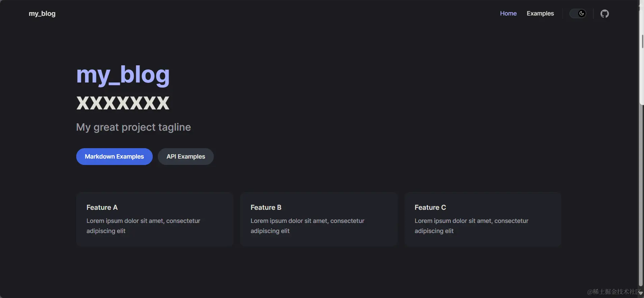Go to the Home nav item

[x=508, y=13]
